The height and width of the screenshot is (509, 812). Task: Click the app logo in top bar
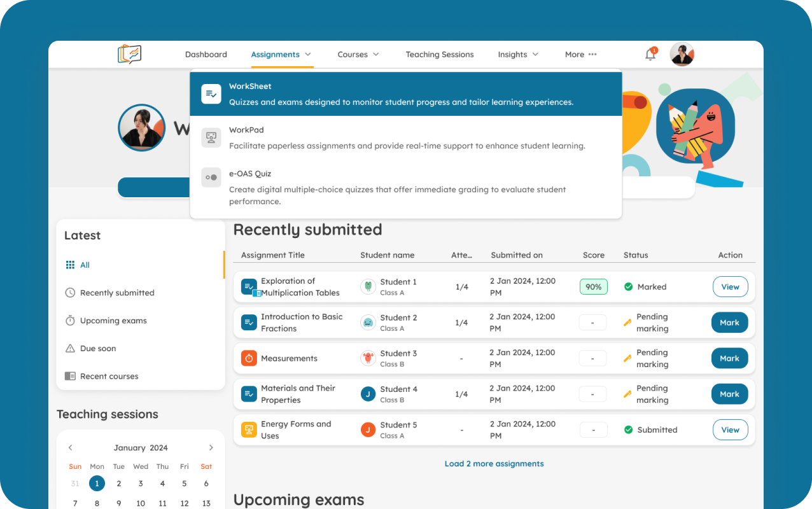(129, 54)
